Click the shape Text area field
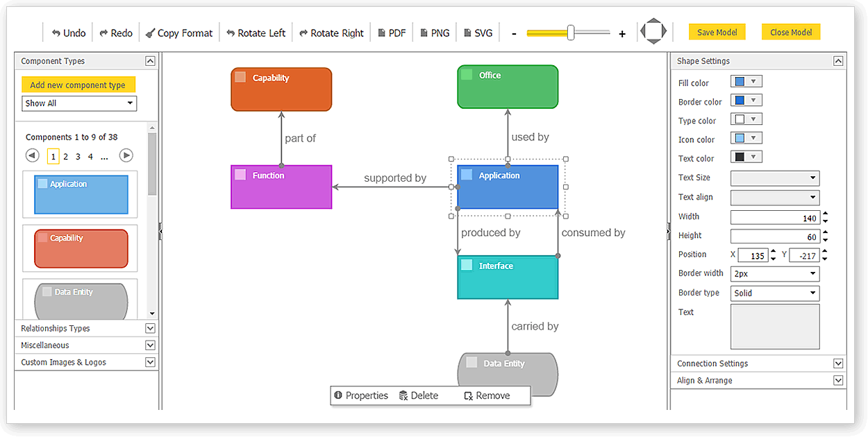 pyautogui.click(x=775, y=327)
